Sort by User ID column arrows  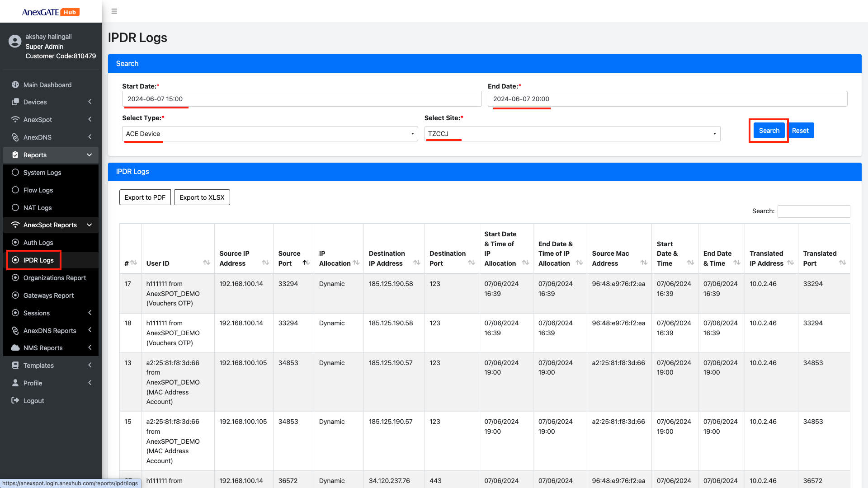207,263
